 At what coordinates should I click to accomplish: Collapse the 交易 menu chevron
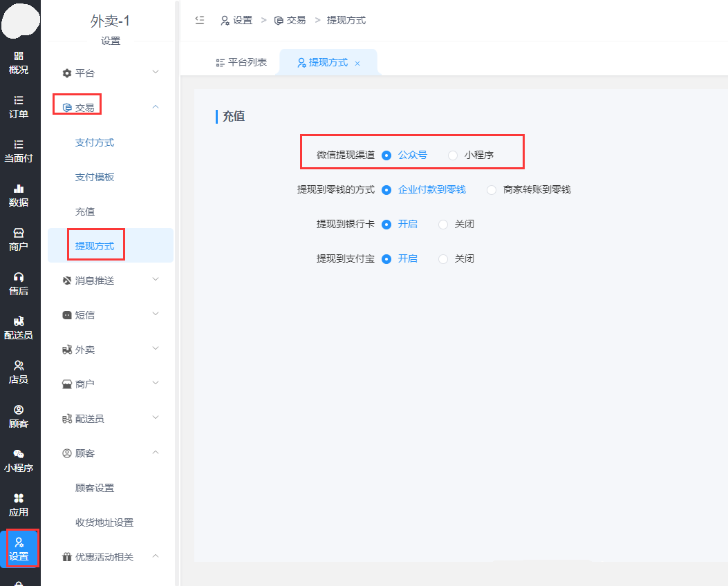point(156,106)
